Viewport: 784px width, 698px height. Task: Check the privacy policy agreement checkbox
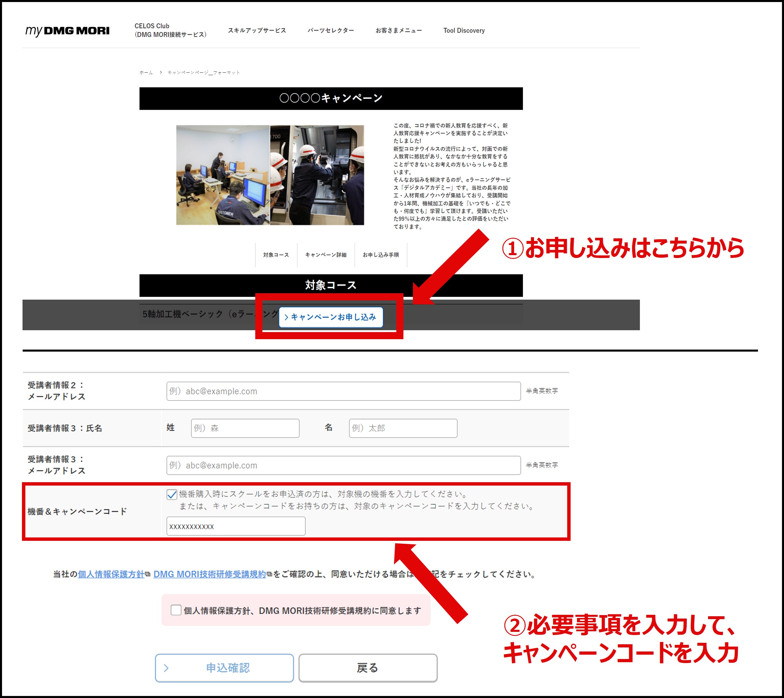(176, 610)
